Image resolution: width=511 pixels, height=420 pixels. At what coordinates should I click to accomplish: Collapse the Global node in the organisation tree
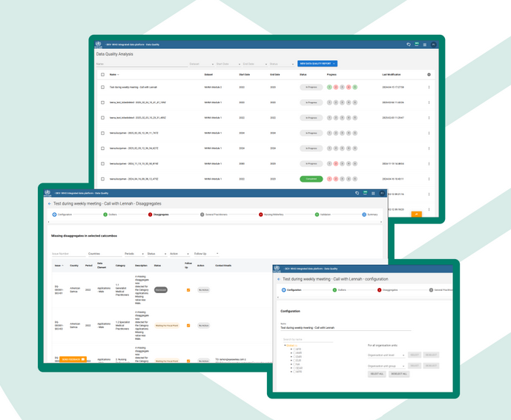point(285,345)
